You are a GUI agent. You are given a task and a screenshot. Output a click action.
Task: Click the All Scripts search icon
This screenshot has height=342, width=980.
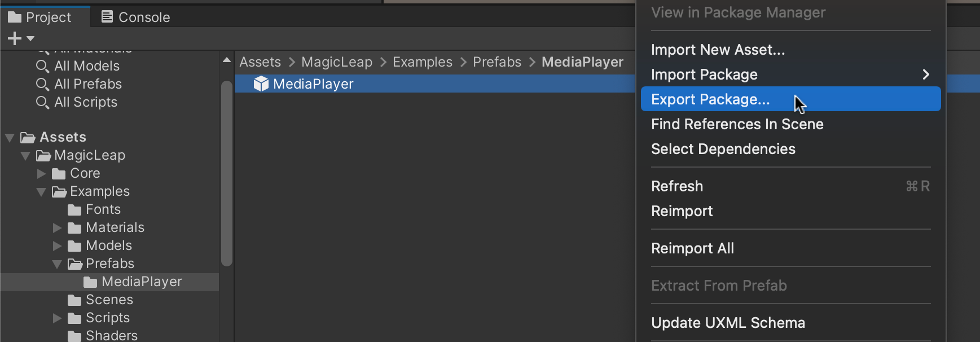pos(42,103)
